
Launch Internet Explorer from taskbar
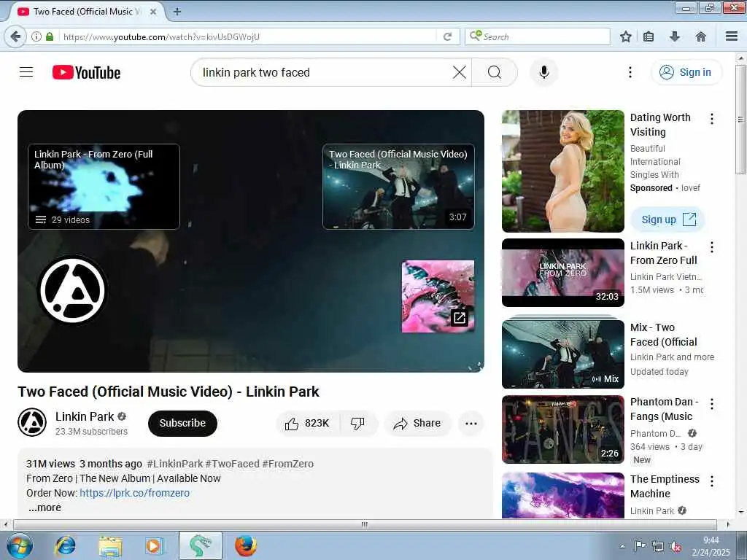(65, 545)
